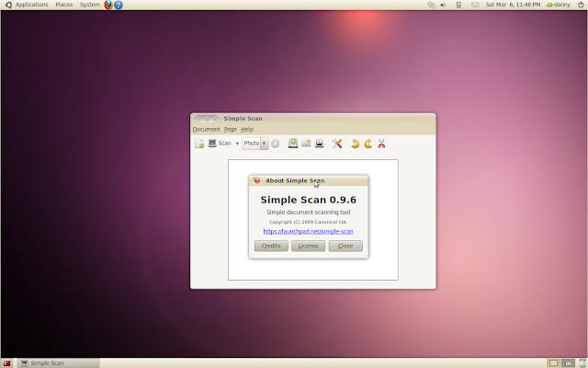Open the Places menu in top panel
Viewport: 588px width, 368px height.
coord(63,5)
